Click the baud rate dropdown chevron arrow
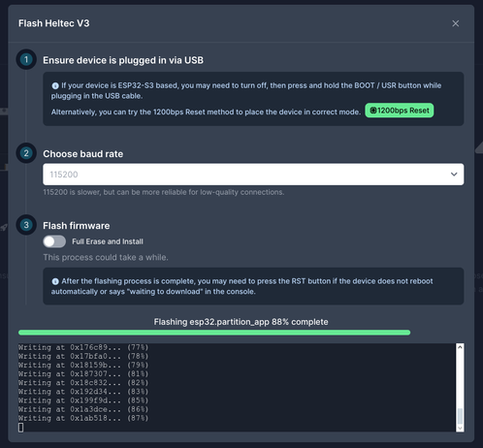This screenshot has height=448, width=483. click(x=454, y=175)
